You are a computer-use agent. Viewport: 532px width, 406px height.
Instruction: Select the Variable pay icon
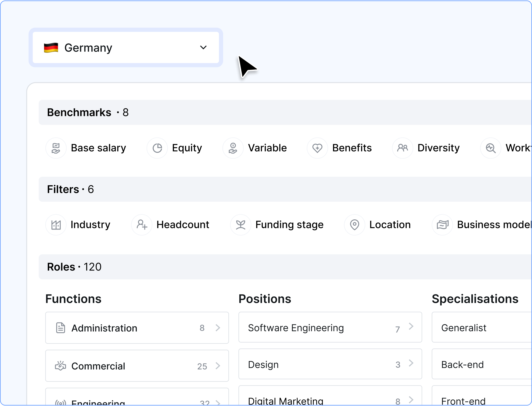pos(233,148)
